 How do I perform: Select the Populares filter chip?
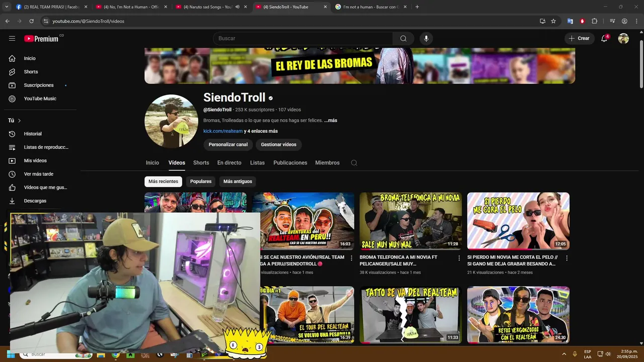(x=201, y=182)
